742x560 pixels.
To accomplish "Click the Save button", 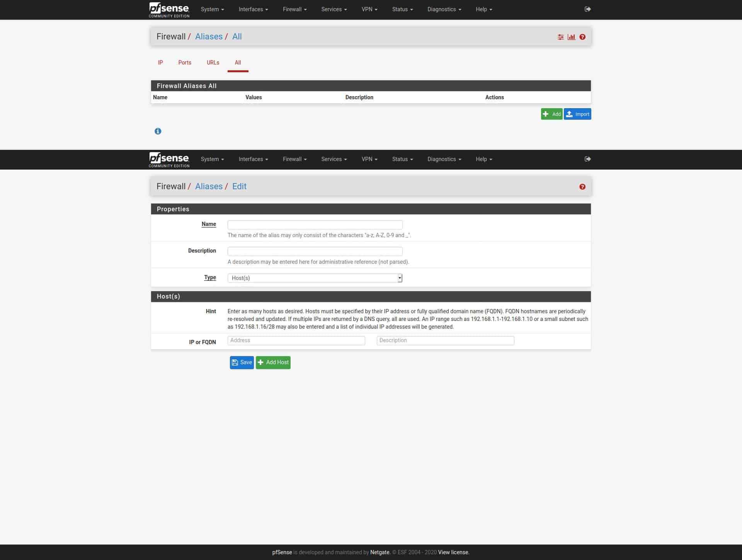I will pyautogui.click(x=242, y=363).
